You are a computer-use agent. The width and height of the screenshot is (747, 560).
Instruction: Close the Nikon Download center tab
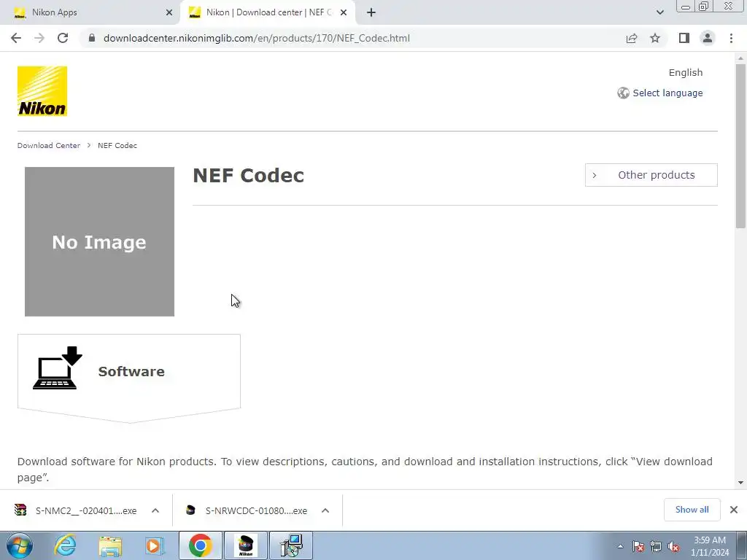coord(344,12)
